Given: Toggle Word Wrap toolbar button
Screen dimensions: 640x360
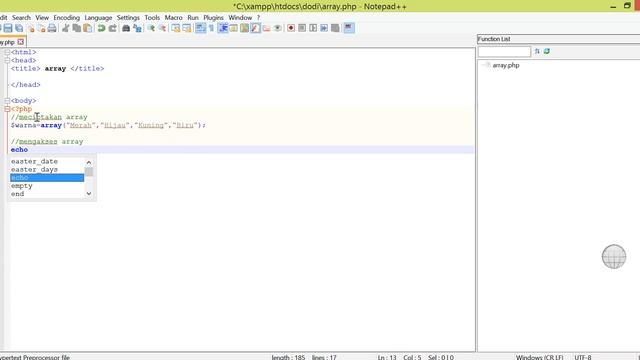Looking at the screenshot, I should (200, 28).
